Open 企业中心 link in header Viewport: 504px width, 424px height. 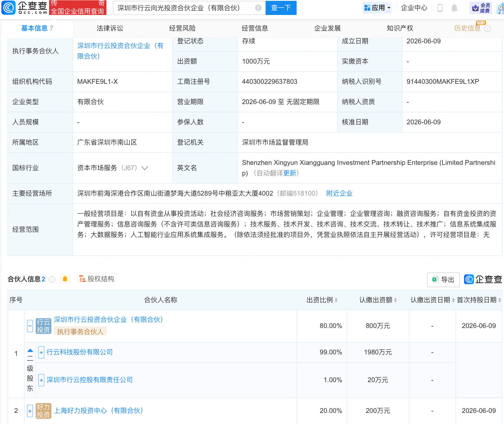pos(414,8)
